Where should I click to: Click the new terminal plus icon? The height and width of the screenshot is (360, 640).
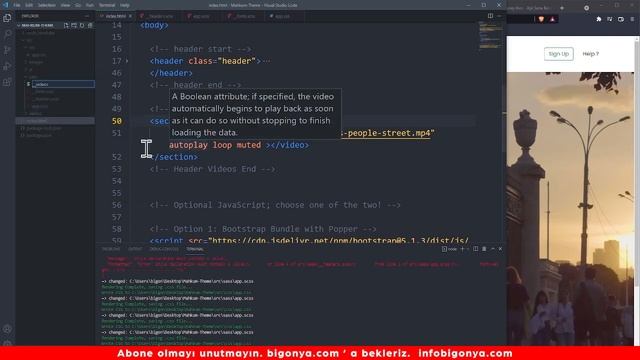click(462, 249)
